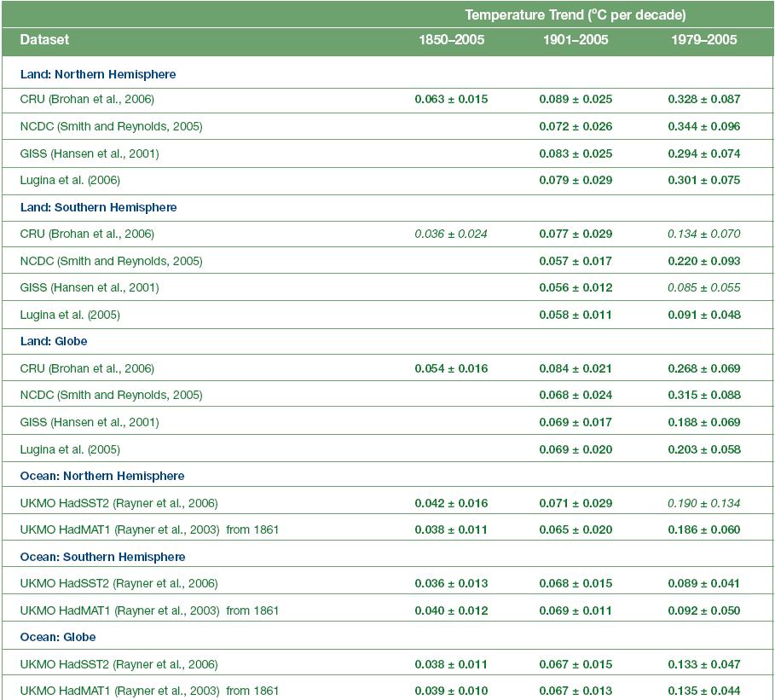Select the Land: Northern Hemisphere section heading

tap(98, 74)
